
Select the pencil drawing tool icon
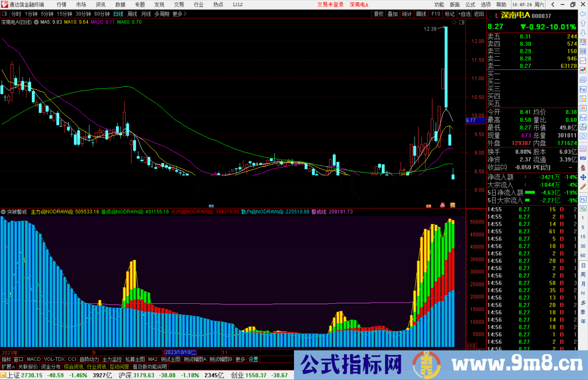[583, 187]
